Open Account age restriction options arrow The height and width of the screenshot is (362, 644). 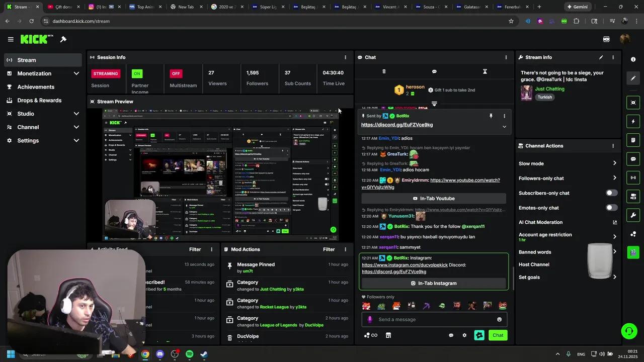coord(614,237)
